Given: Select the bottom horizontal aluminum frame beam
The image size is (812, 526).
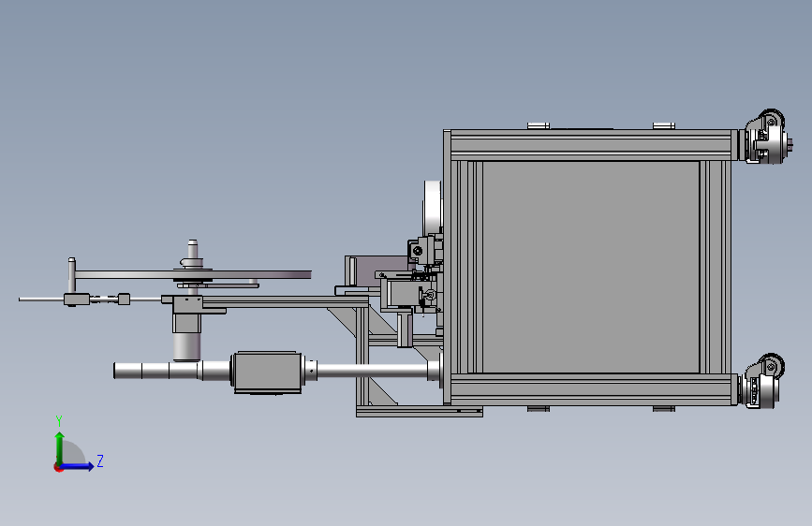Looking at the screenshot, I should coord(591,388).
